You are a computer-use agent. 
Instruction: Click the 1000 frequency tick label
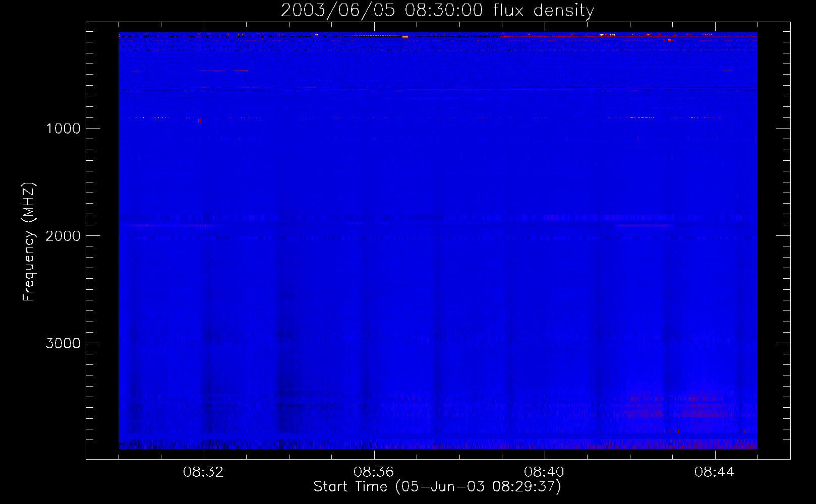pyautogui.click(x=63, y=129)
